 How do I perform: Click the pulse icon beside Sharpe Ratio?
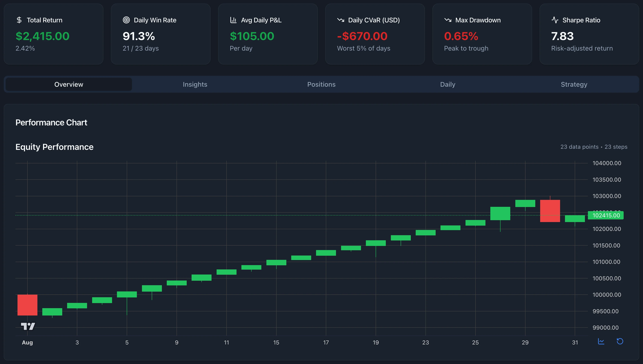[x=555, y=20]
